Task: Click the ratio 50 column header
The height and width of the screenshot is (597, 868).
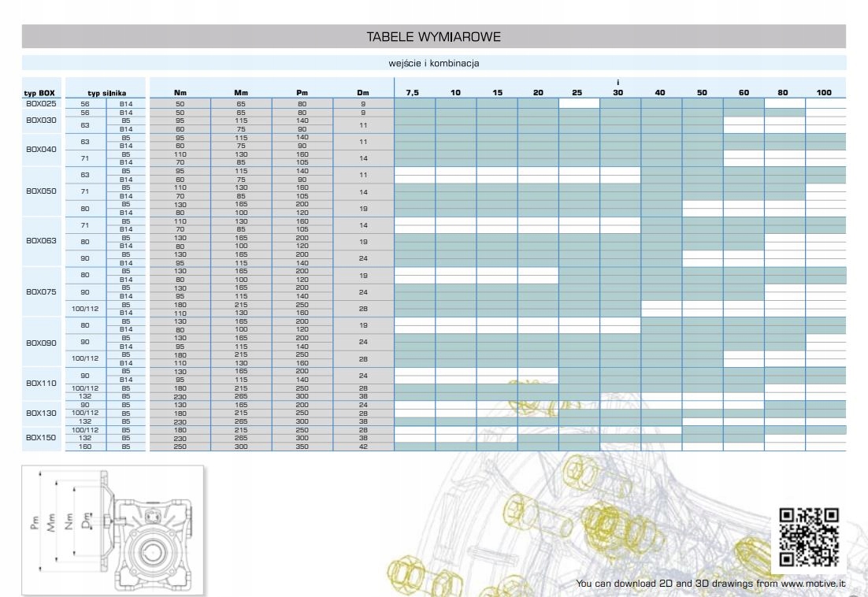Action: [x=702, y=92]
